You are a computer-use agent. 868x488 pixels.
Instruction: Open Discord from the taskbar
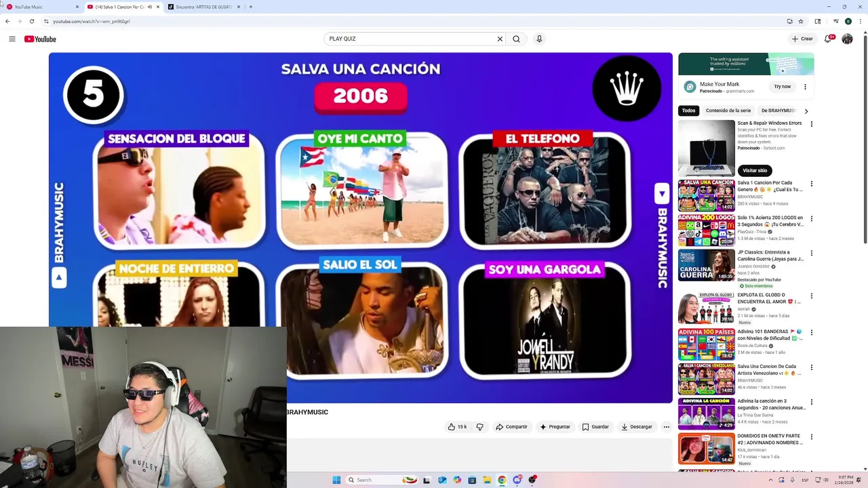[517, 480]
